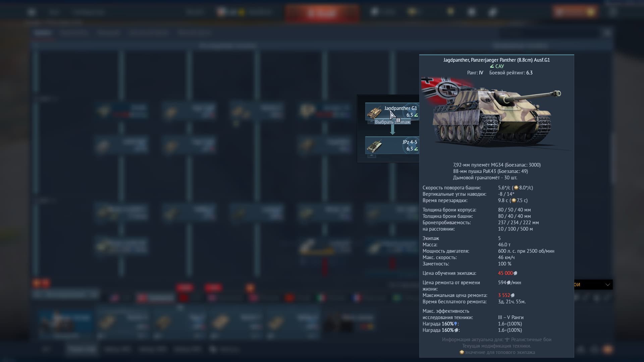Click the star icon in turret speed value

pos(516,188)
